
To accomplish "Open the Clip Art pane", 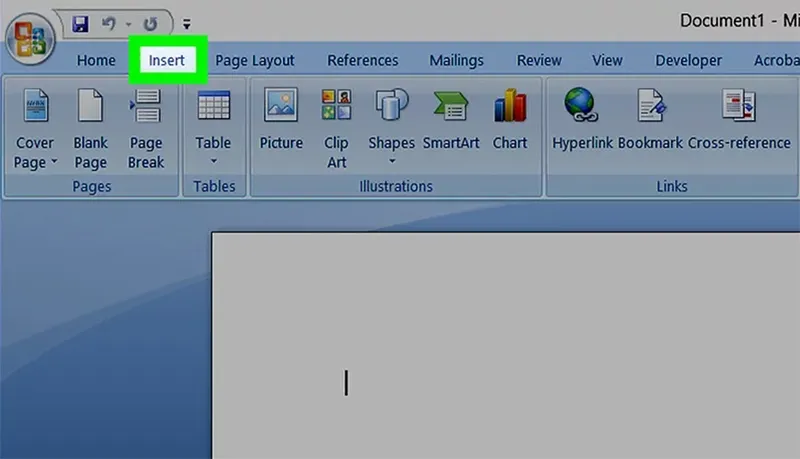I will pyautogui.click(x=336, y=129).
